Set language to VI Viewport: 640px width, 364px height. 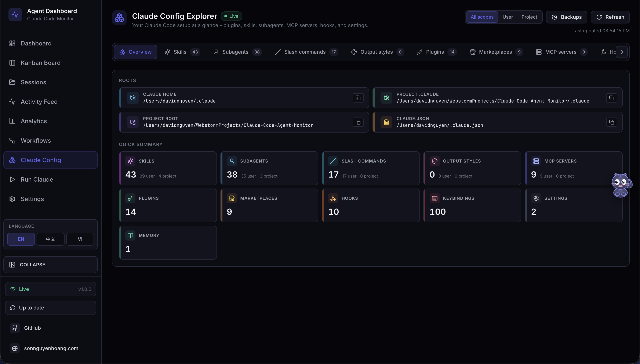tap(80, 239)
